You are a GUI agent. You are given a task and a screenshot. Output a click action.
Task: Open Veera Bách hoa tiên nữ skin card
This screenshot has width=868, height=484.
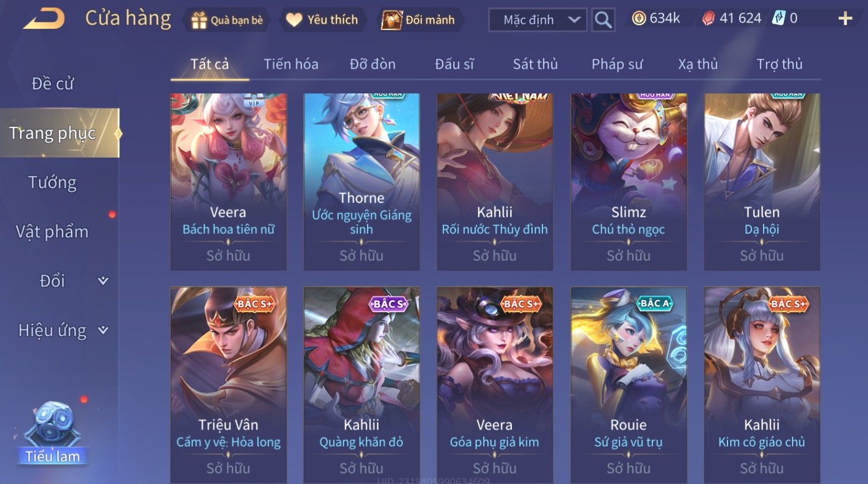[228, 182]
